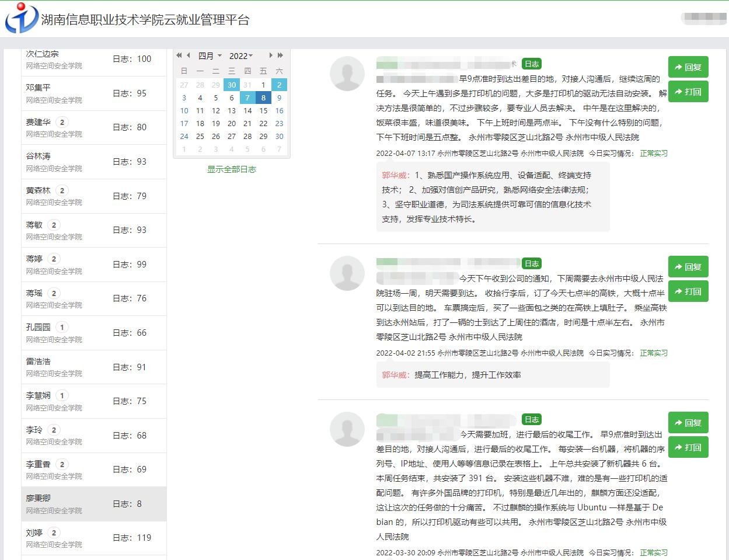Click 回复 button on the 03-30 log
729x560 pixels.
pos(688,423)
